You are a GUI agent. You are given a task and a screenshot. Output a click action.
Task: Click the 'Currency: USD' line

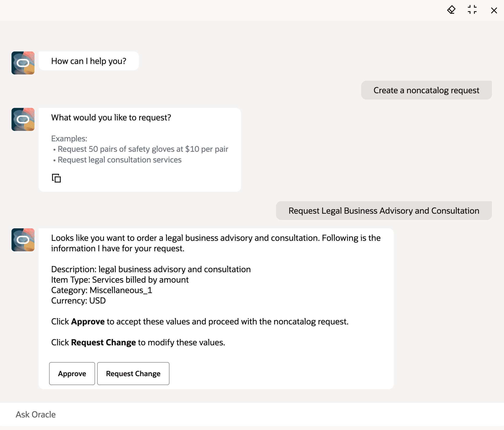click(x=78, y=301)
